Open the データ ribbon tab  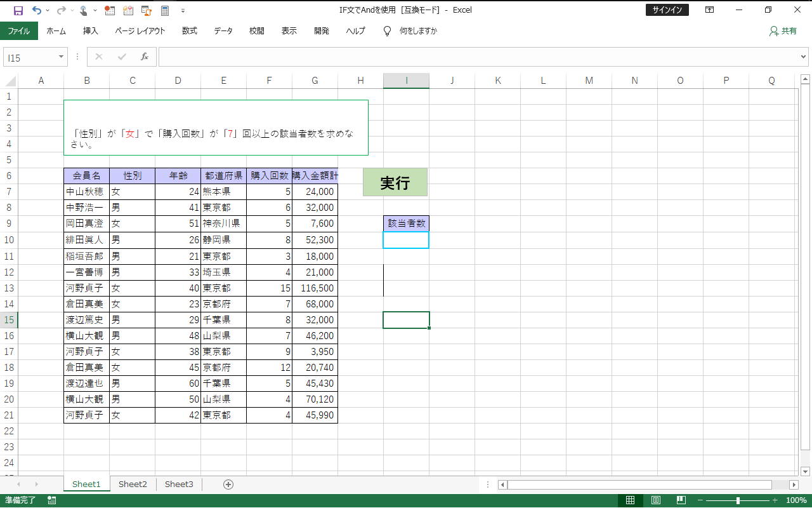223,30
